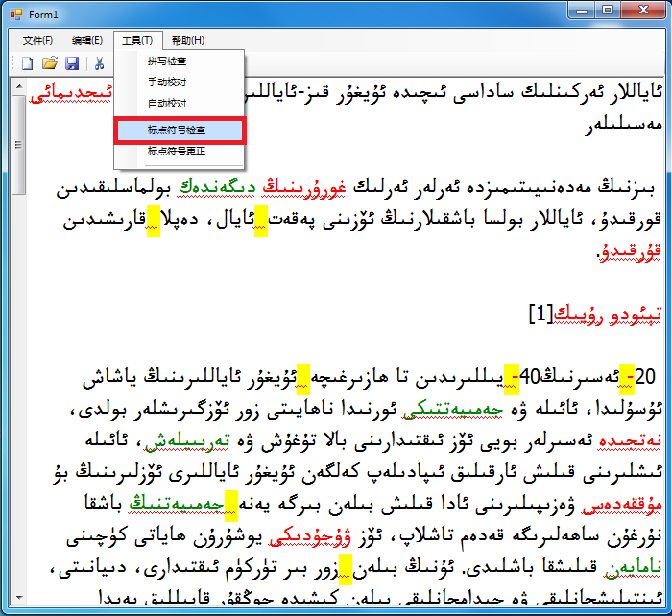Click the green word دىگەندەك
The width and height of the screenshot is (672, 616).
click(216, 187)
